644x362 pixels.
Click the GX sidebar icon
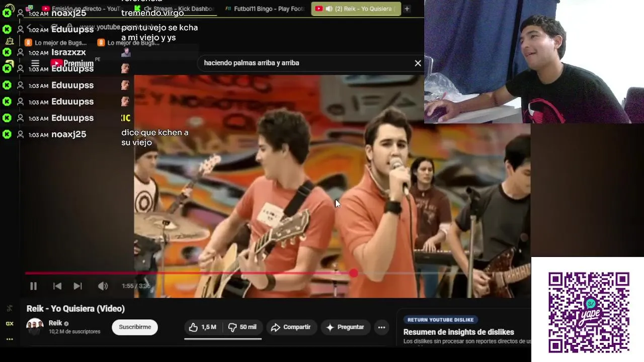[10, 324]
